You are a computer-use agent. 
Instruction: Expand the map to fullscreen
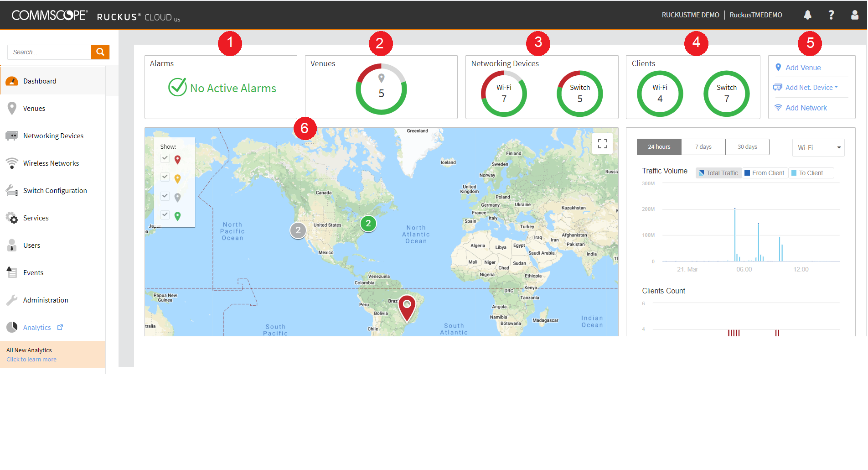point(602,144)
